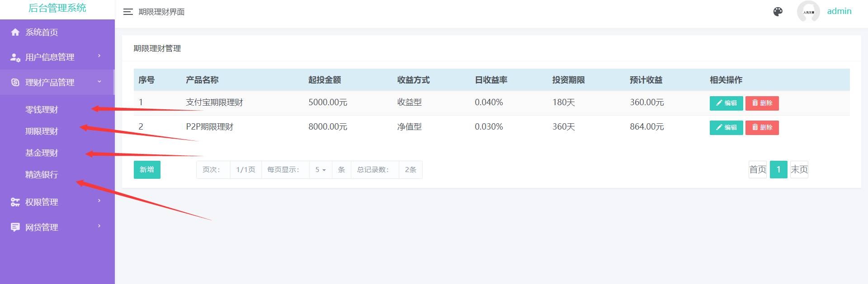Open the 期限理财 submenu item

[42, 131]
